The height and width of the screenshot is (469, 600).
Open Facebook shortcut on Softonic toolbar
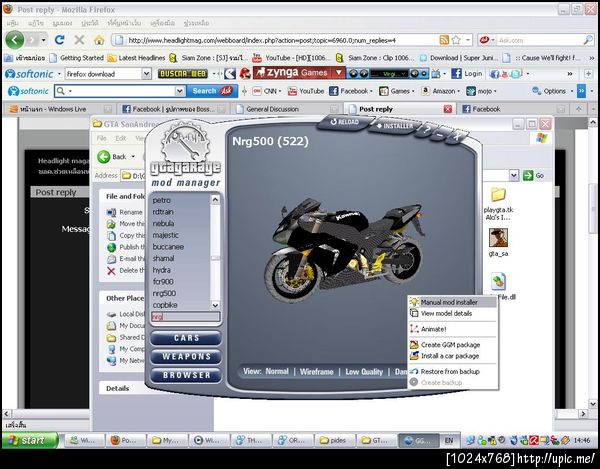(350, 91)
